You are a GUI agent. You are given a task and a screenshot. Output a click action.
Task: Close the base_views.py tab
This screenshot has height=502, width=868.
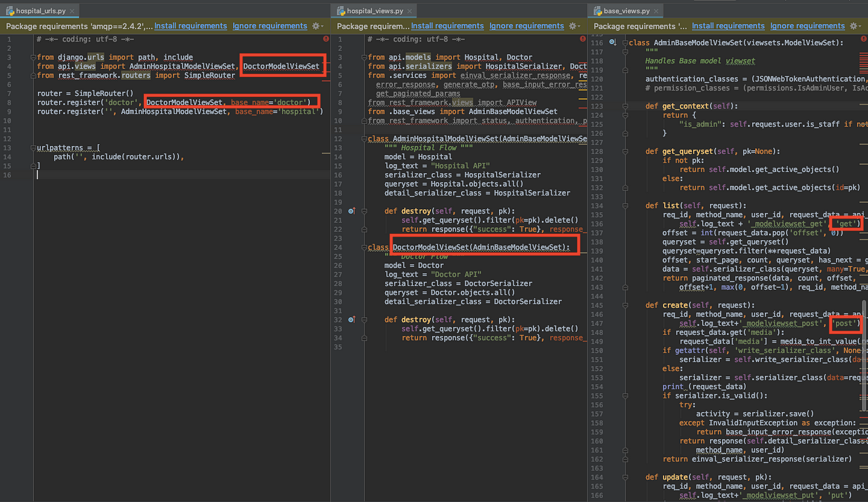point(656,11)
